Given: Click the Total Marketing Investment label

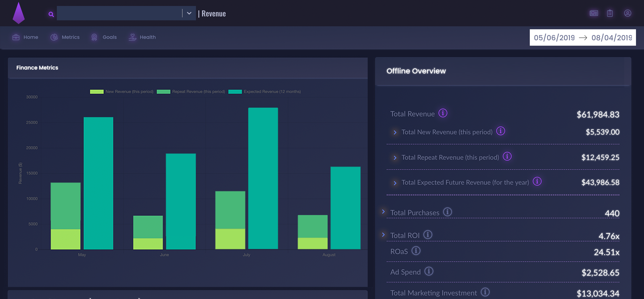Looking at the screenshot, I should tap(433, 293).
